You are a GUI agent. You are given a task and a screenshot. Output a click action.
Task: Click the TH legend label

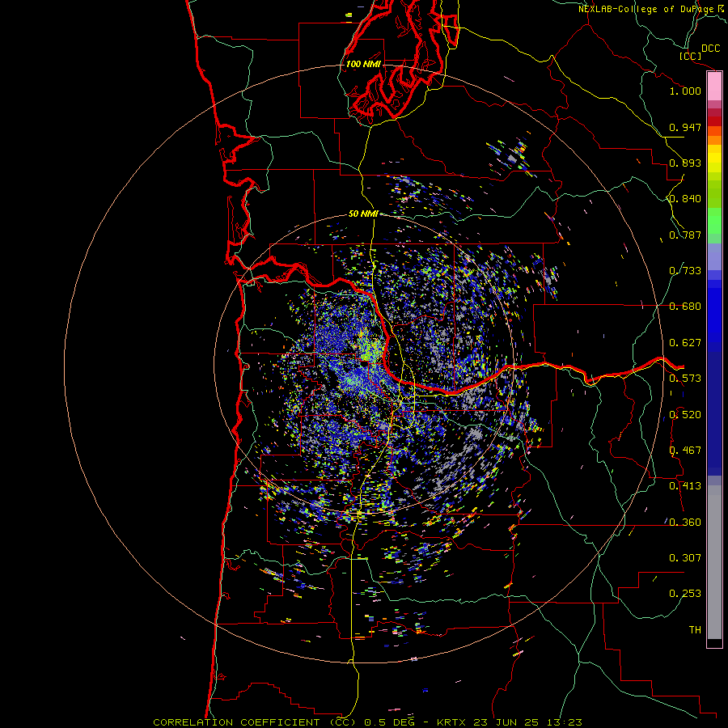click(x=695, y=629)
